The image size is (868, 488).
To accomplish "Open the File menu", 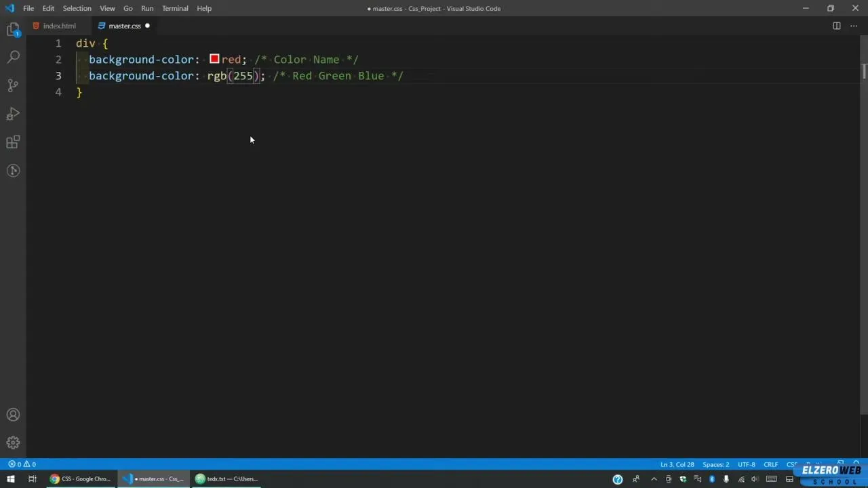I will [28, 8].
